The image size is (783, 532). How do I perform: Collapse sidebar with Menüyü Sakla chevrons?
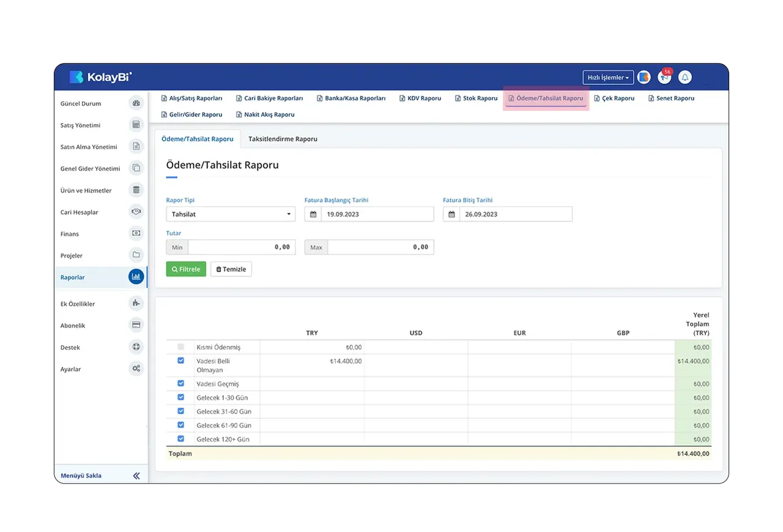(136, 476)
